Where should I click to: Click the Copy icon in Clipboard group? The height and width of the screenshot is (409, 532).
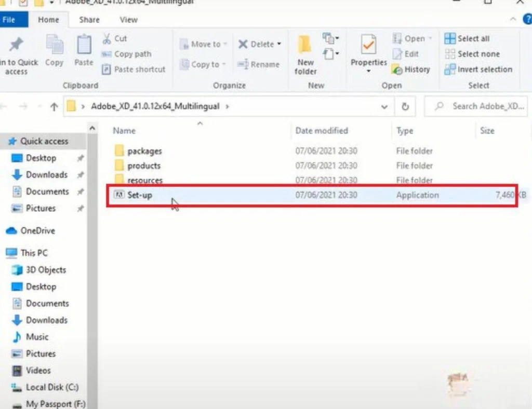point(54,50)
